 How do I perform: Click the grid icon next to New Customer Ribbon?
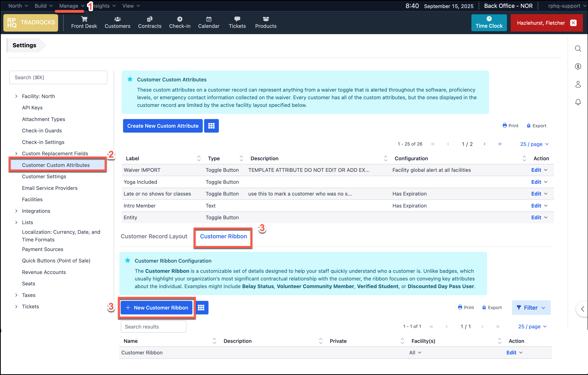coord(201,308)
